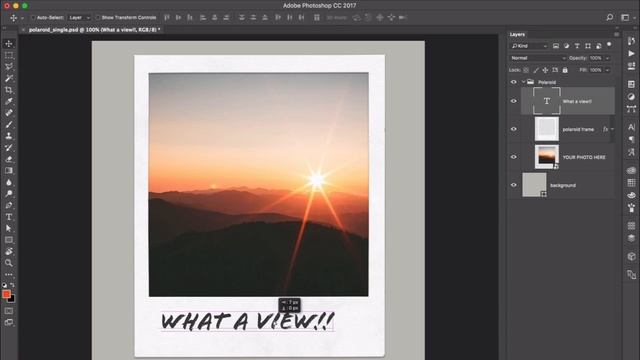Change the screen mode

tap(9, 322)
